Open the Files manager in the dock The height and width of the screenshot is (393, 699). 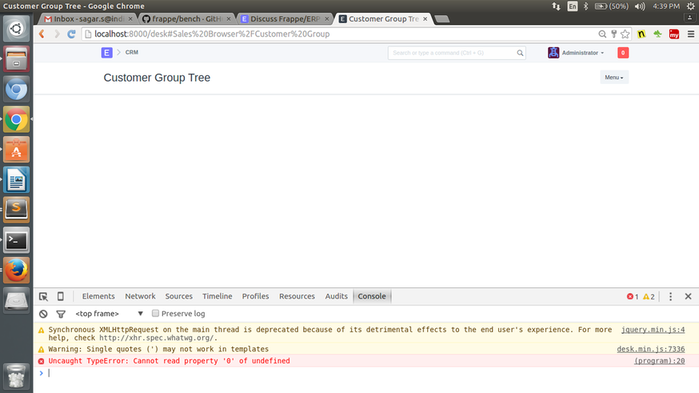pyautogui.click(x=16, y=59)
